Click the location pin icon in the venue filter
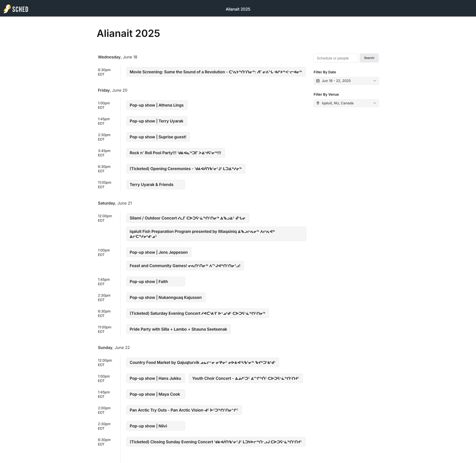 click(x=318, y=103)
